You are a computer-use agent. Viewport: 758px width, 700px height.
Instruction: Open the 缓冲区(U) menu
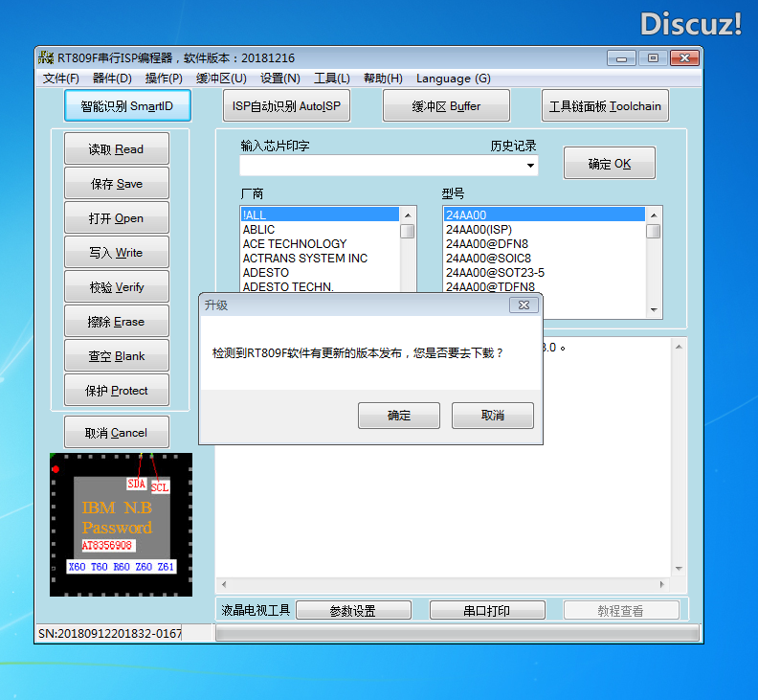[x=221, y=78]
